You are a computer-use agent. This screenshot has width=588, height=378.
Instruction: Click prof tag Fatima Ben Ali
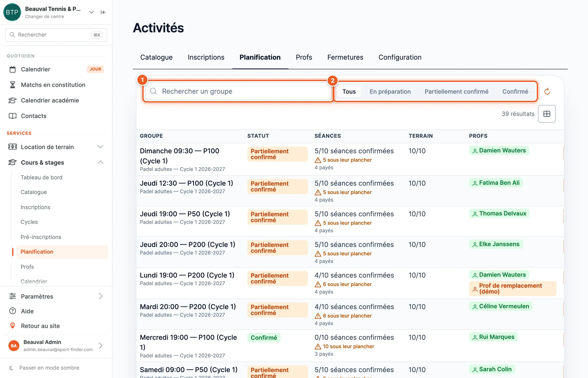[496, 183]
